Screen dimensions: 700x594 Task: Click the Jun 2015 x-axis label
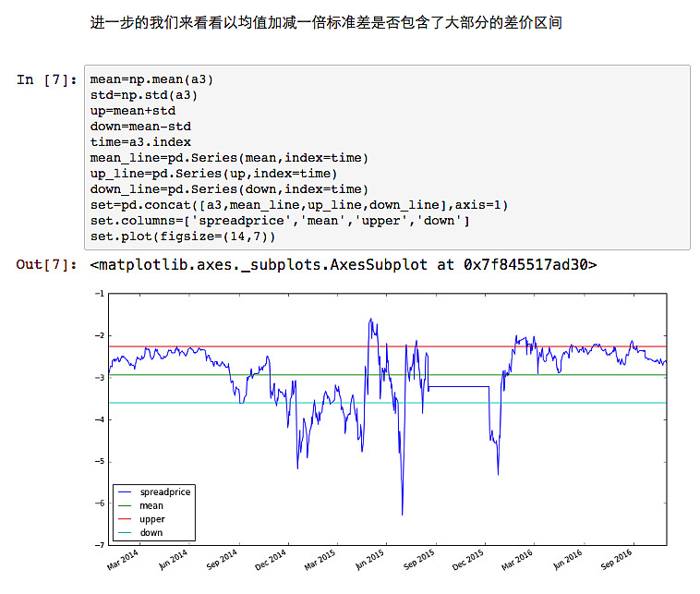(369, 560)
